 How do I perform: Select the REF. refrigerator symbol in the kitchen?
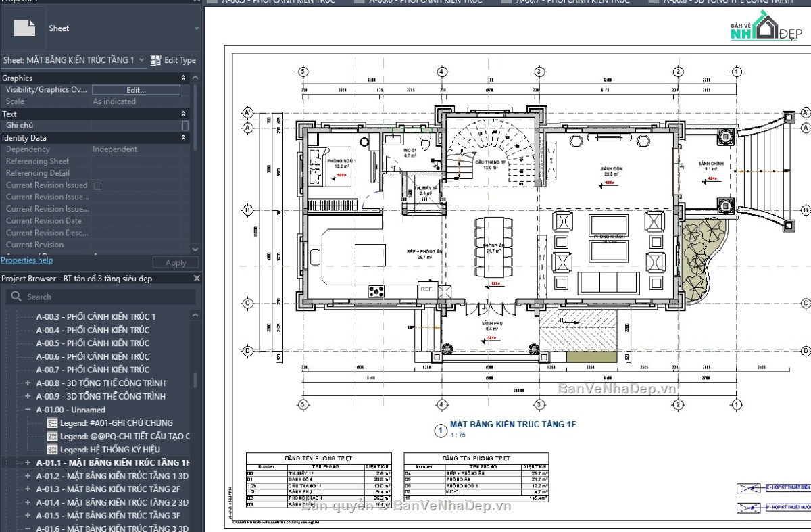point(426,289)
